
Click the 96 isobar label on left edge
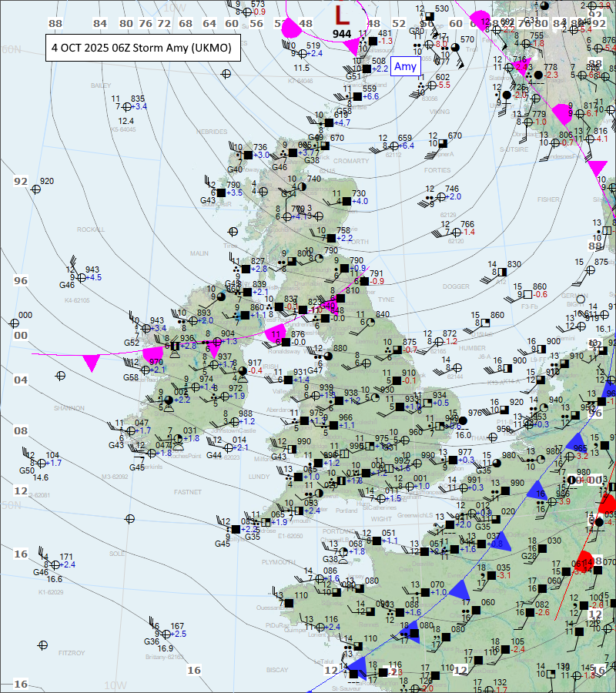click(21, 281)
